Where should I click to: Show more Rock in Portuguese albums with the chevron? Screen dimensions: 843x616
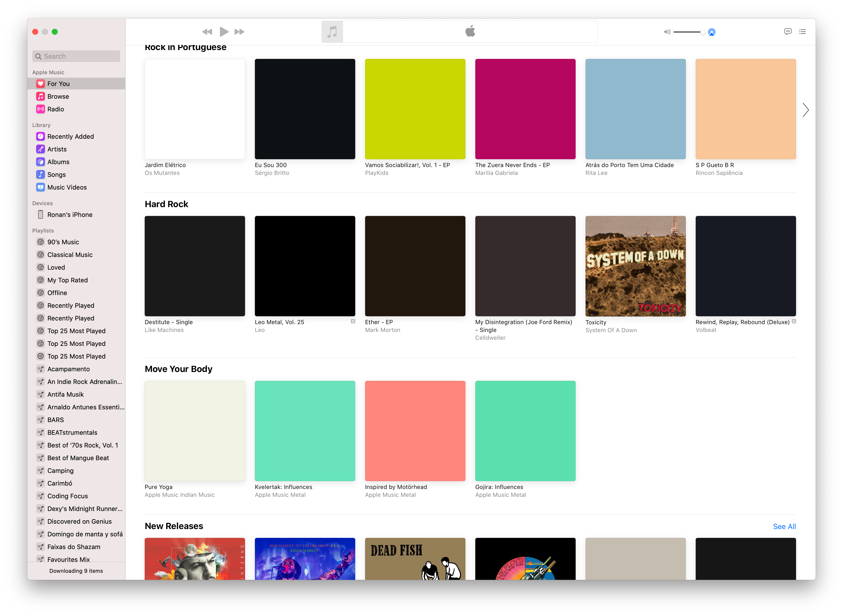coord(805,110)
